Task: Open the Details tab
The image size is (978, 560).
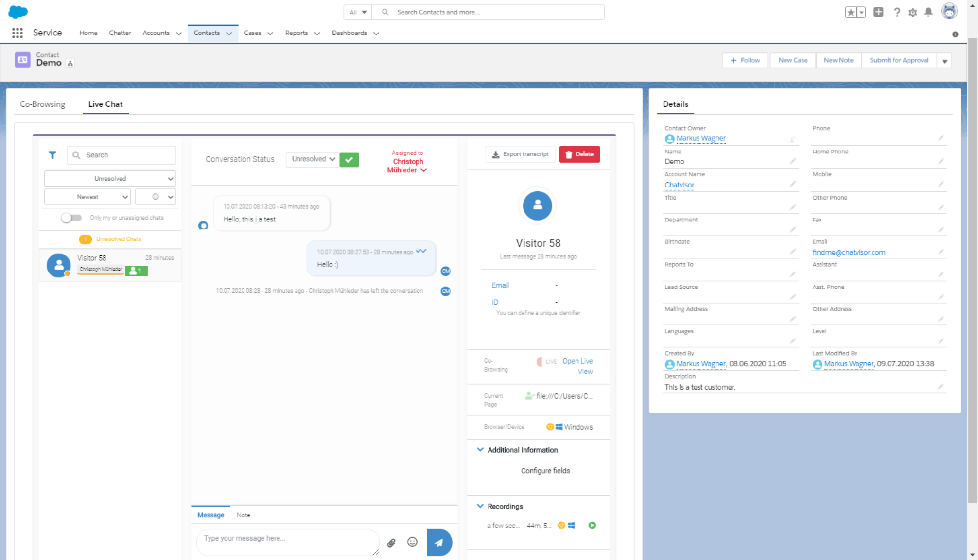Action: pyautogui.click(x=676, y=104)
